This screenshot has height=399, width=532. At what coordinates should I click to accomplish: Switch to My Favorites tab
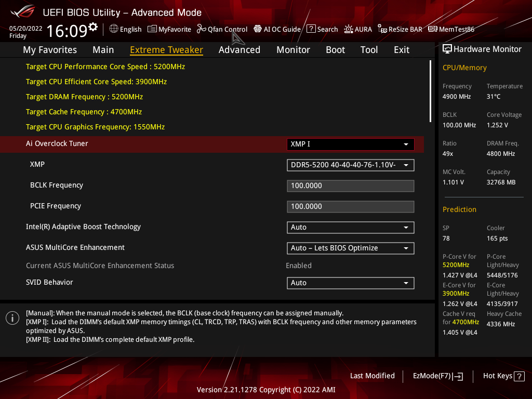(x=50, y=50)
